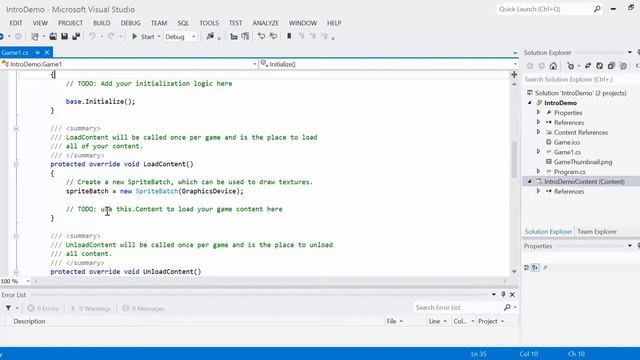Collapse the UnloadContent summary comment outline

[16, 236]
